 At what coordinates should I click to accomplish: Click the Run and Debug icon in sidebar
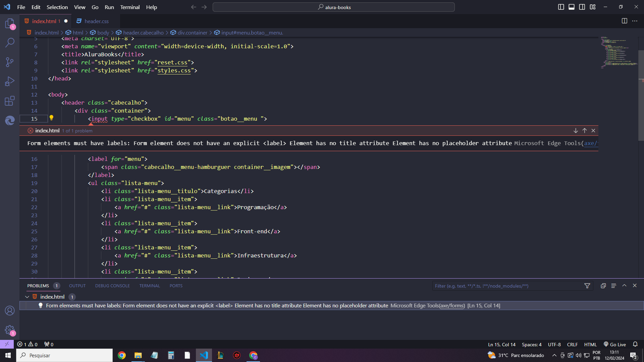pos(10,82)
